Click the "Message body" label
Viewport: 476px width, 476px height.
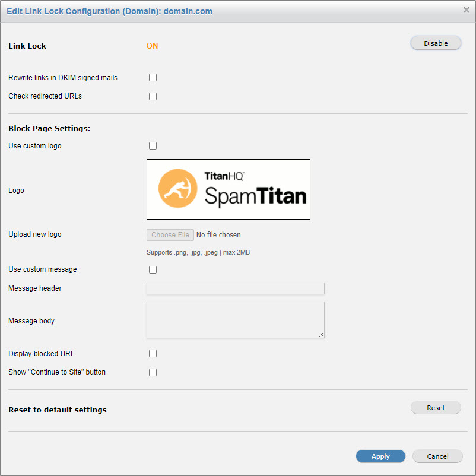coord(31,321)
